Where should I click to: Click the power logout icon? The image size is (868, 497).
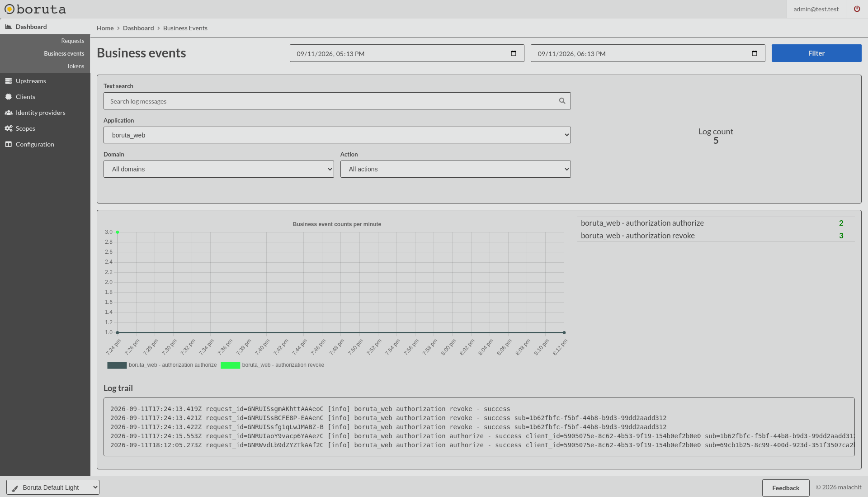click(857, 9)
